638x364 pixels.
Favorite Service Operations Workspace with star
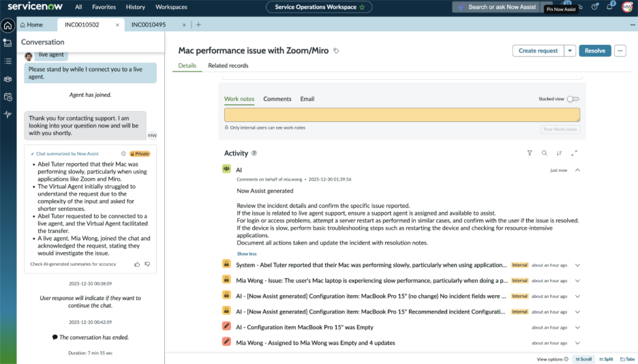(362, 7)
